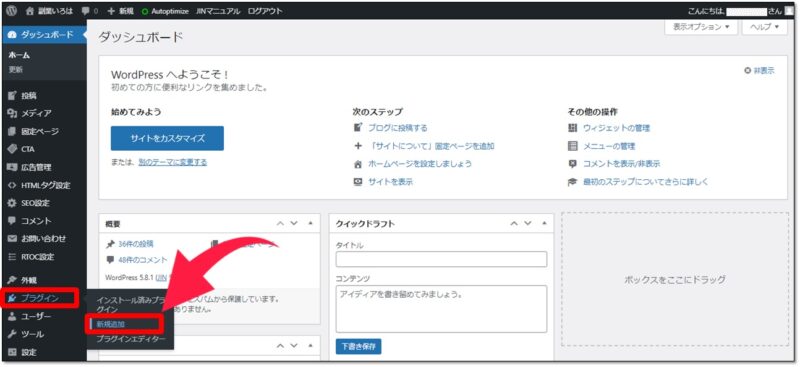Image resolution: width=800 pixels, height=367 pixels.
Task: Focus the コンテンツ text area
Action: (x=441, y=309)
